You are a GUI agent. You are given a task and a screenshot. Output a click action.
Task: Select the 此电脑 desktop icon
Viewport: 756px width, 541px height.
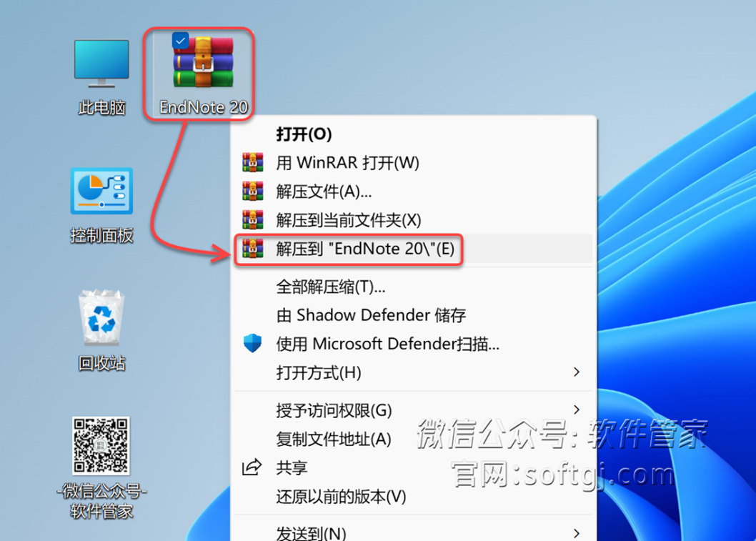tap(101, 64)
